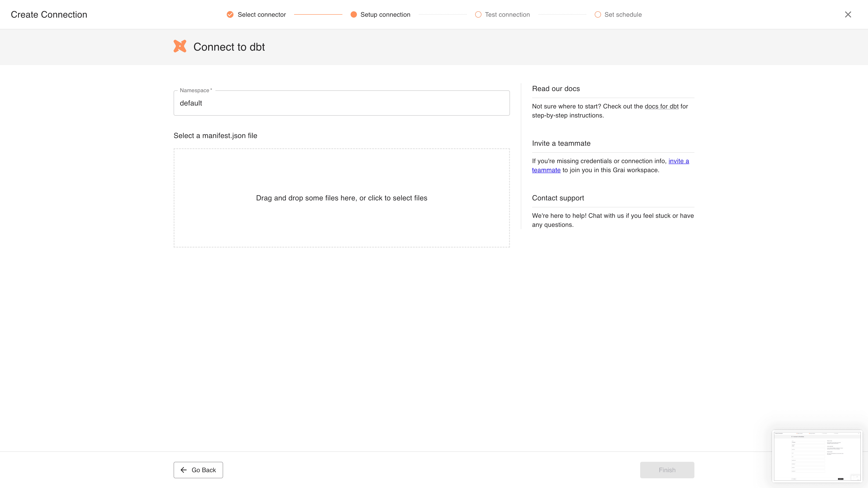Click the Create Connection title
Screen dimensions: 868x488
coord(49,14)
